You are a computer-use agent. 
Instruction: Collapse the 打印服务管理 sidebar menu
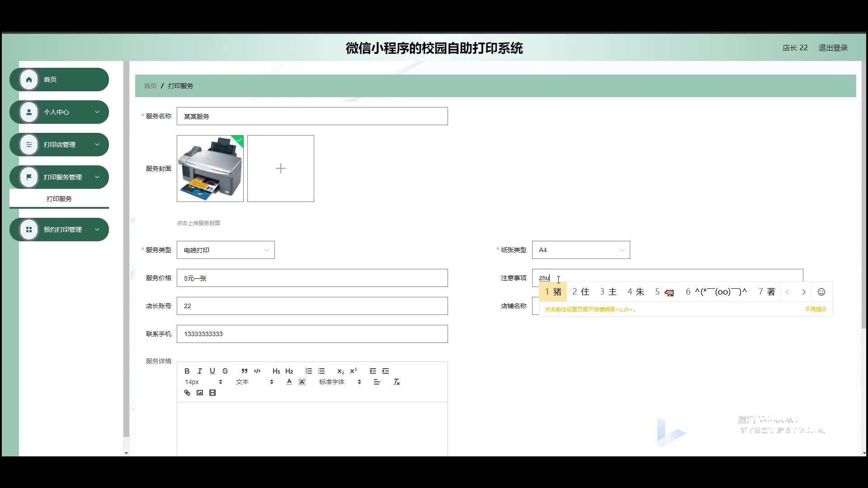click(x=59, y=177)
